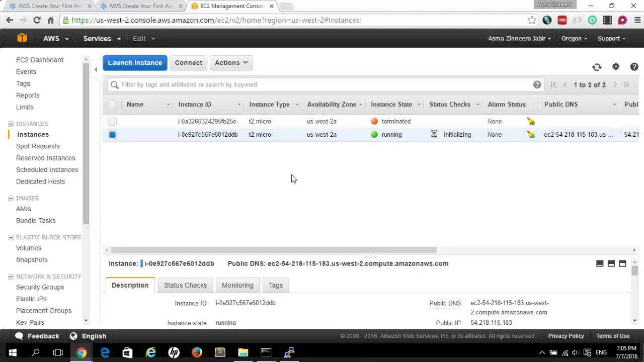The image size is (644, 362).
Task: Click the search filter help icon
Action: (537, 84)
